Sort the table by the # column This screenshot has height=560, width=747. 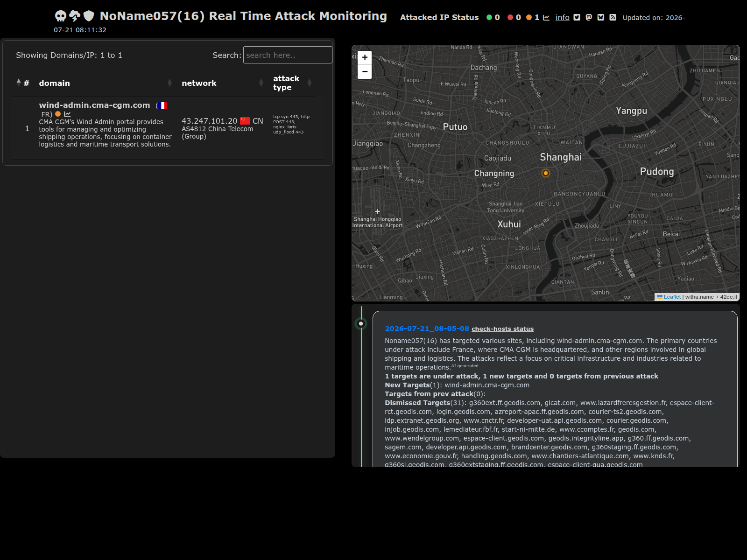[x=23, y=83]
